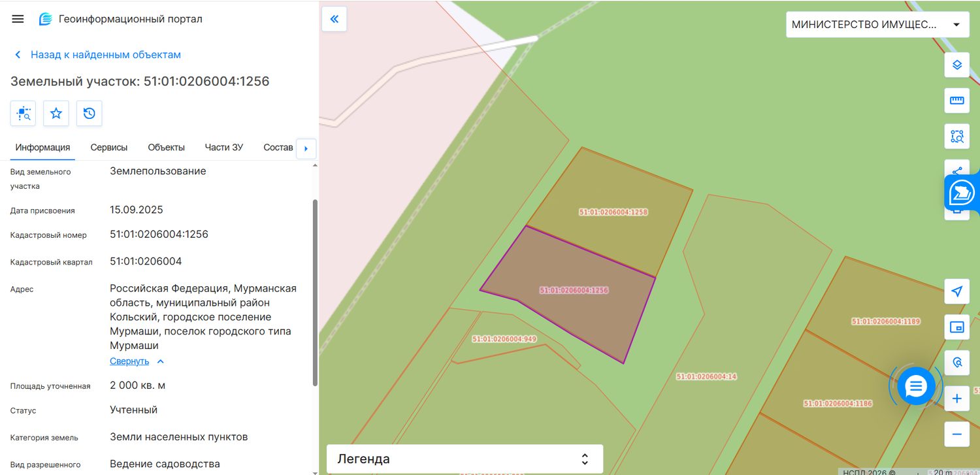Open the chat support bubble
980x475 pixels.
916,386
